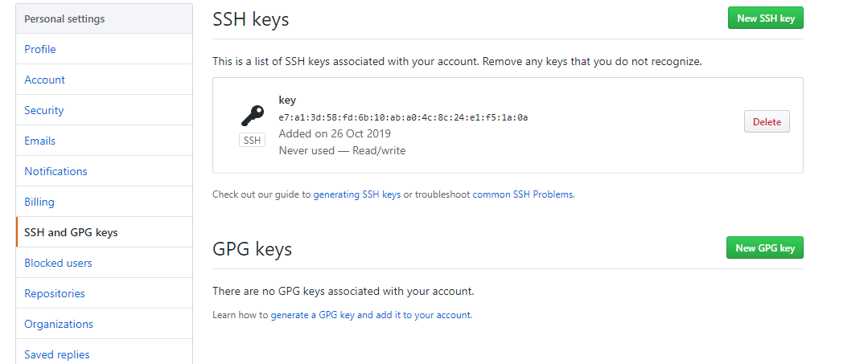Navigate to Emails settings

40,141
